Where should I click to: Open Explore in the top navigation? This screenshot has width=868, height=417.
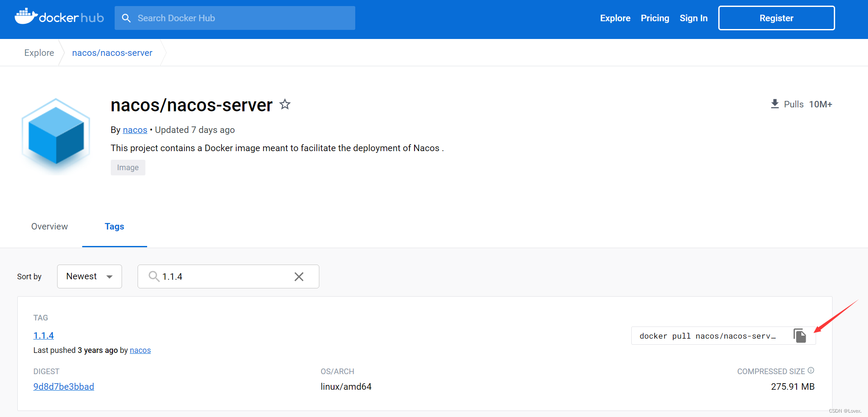tap(615, 18)
